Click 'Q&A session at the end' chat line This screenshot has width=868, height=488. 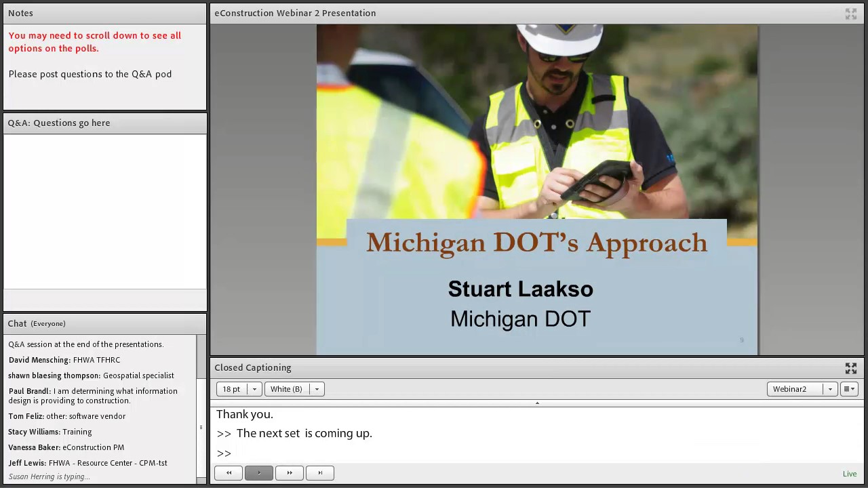click(x=86, y=344)
